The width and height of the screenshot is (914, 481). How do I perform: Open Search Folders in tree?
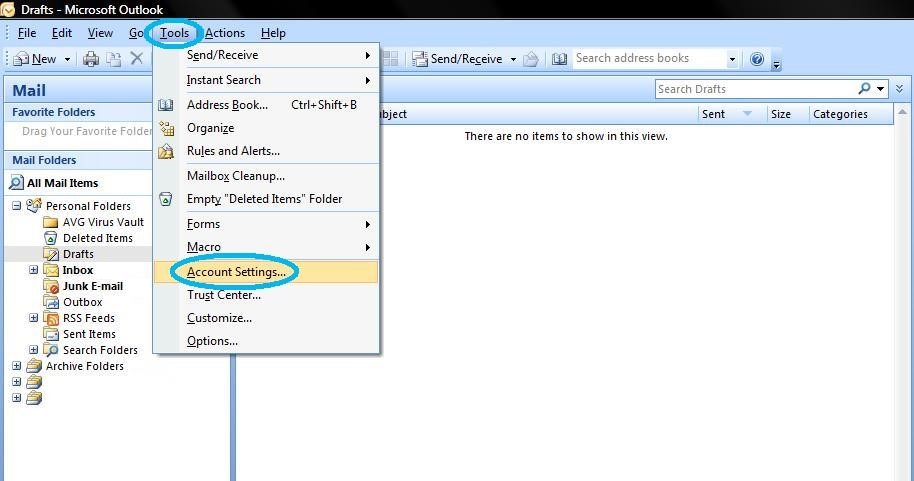click(100, 350)
